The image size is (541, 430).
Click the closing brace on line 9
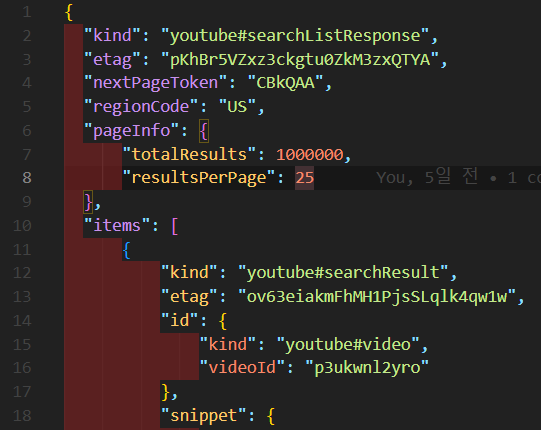(x=88, y=202)
